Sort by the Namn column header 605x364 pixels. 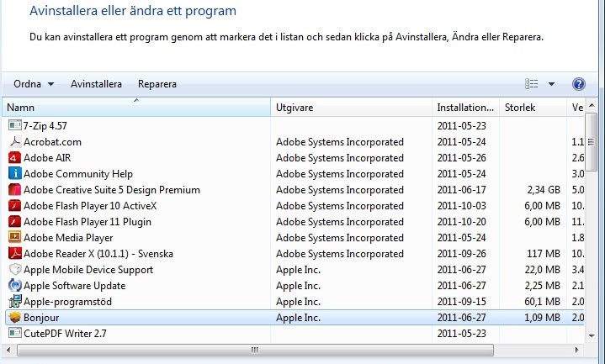[x=135, y=108]
